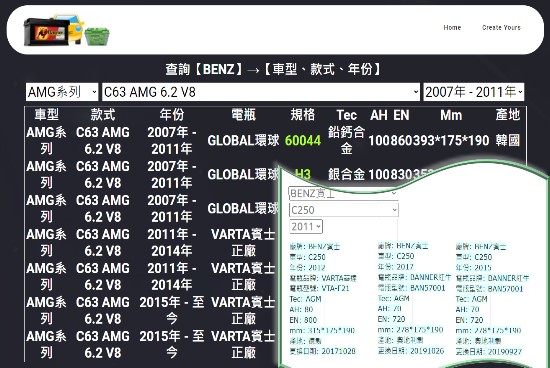550x368 pixels.
Task: Click the green battery icon in logo
Action: coord(97,36)
